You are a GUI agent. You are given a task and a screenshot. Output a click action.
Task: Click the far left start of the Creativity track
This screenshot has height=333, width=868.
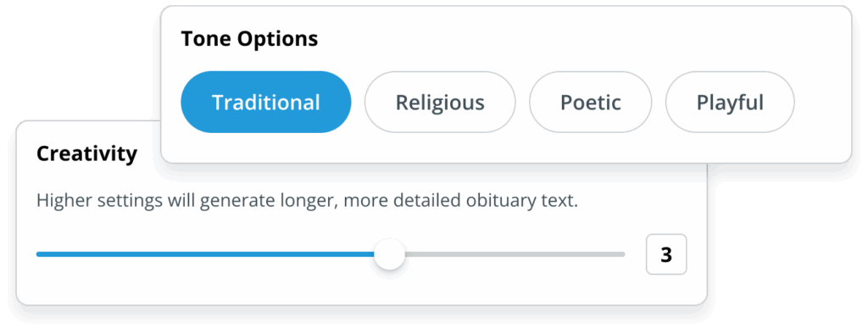pos(40,254)
